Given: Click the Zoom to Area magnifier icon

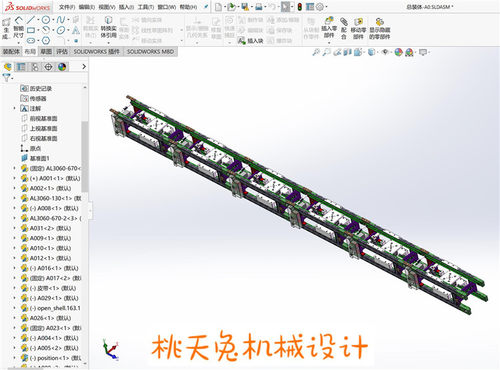Looking at the screenshot, I should point(327,52).
